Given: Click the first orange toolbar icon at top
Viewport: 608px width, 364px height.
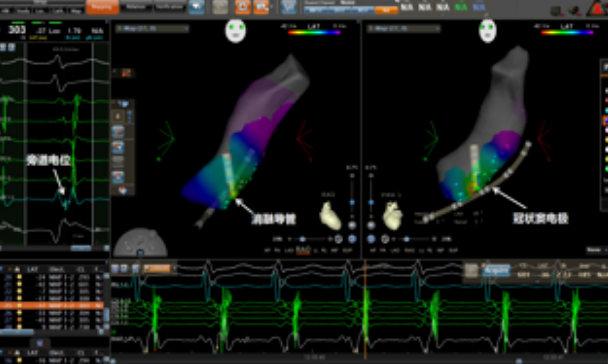Looking at the screenshot, I should [242, 7].
